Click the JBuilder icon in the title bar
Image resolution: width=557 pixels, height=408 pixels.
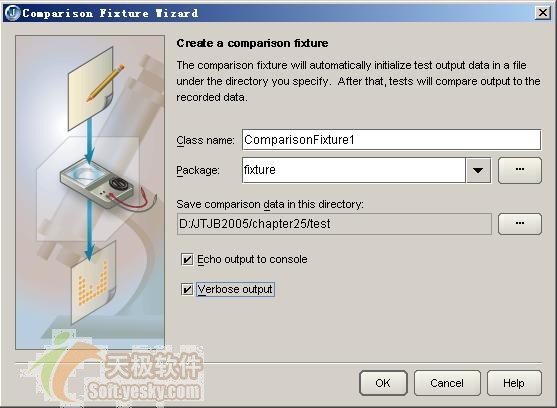pos(13,13)
